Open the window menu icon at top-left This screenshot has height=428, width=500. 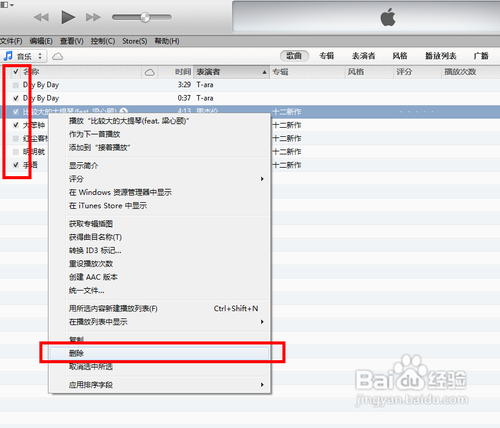click(7, 5)
